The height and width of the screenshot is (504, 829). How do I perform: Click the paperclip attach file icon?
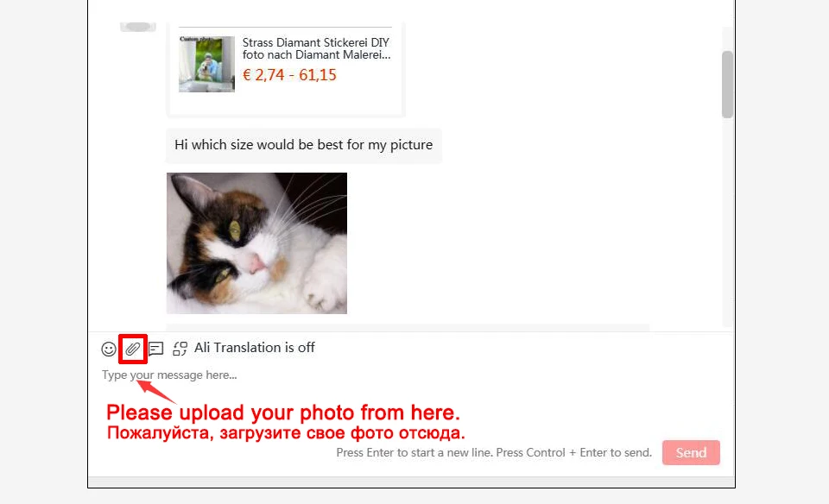[x=133, y=349]
